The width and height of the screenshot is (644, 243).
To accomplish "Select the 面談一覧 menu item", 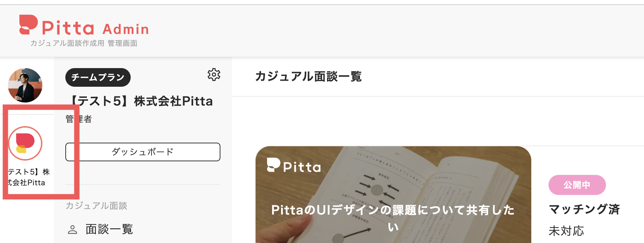I will tap(108, 229).
